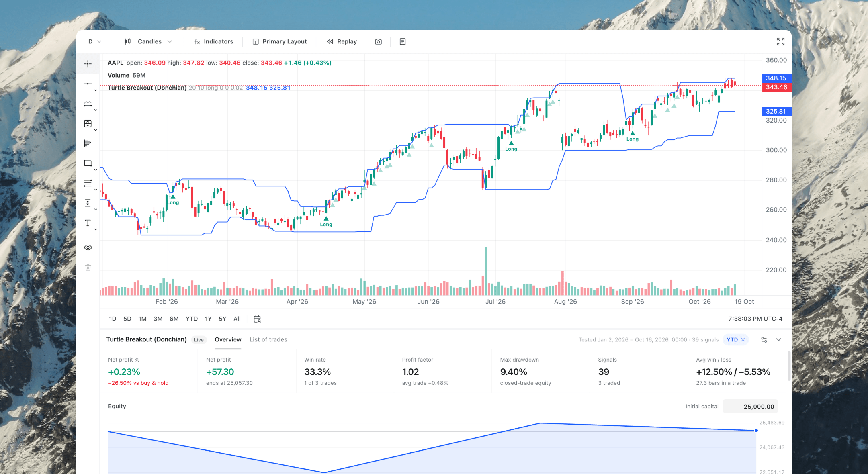Select the horizontal line drawing tool

[x=88, y=84]
